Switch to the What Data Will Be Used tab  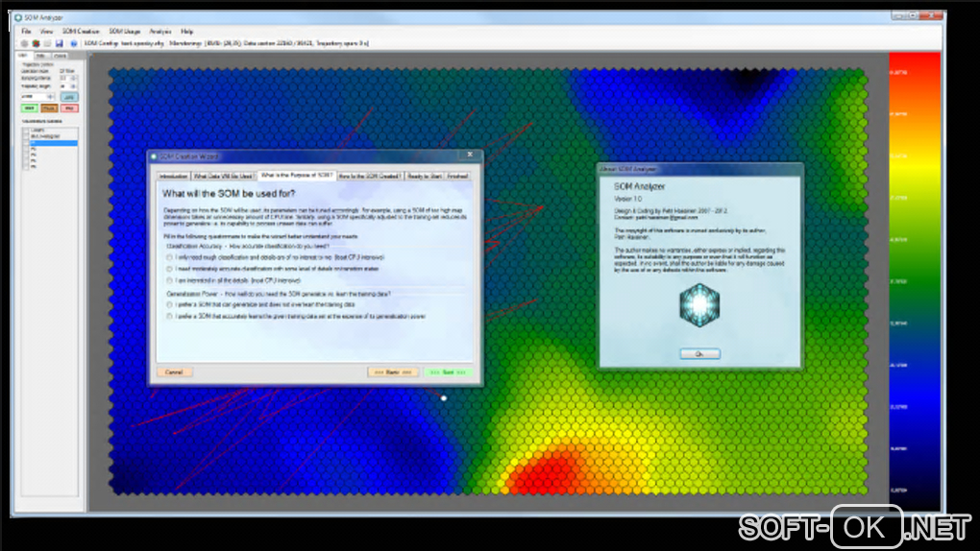(x=224, y=177)
